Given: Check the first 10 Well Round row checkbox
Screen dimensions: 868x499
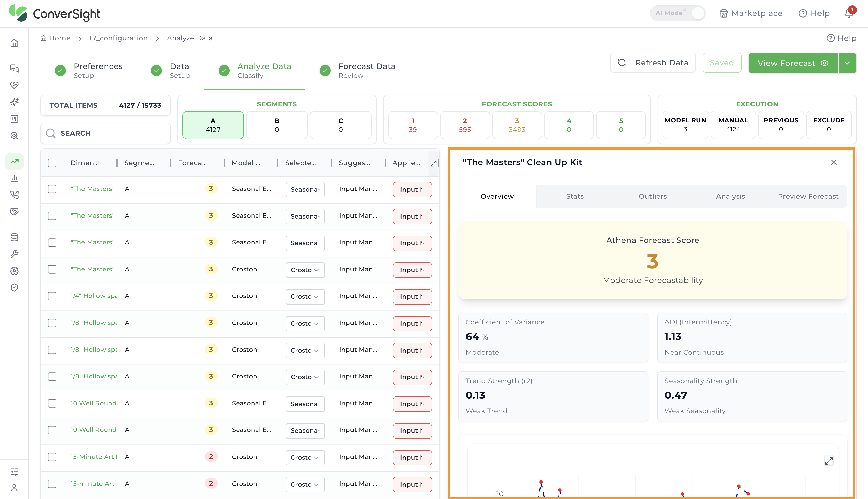Looking at the screenshot, I should (52, 403).
